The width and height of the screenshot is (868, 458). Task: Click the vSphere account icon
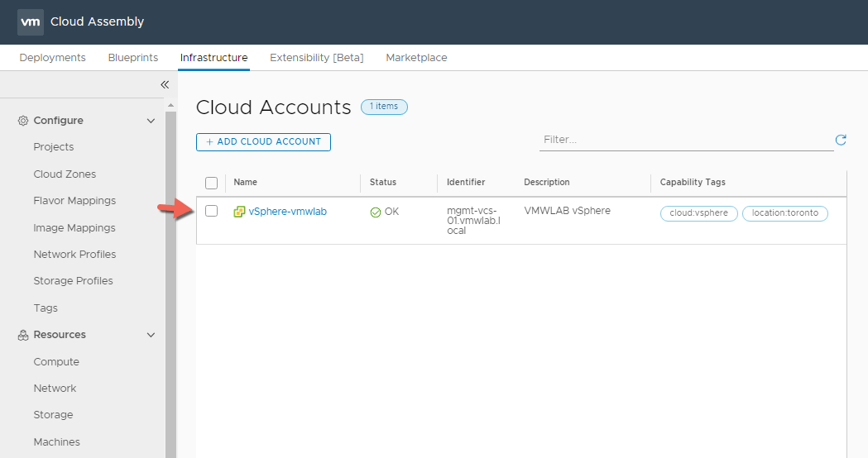click(x=239, y=212)
